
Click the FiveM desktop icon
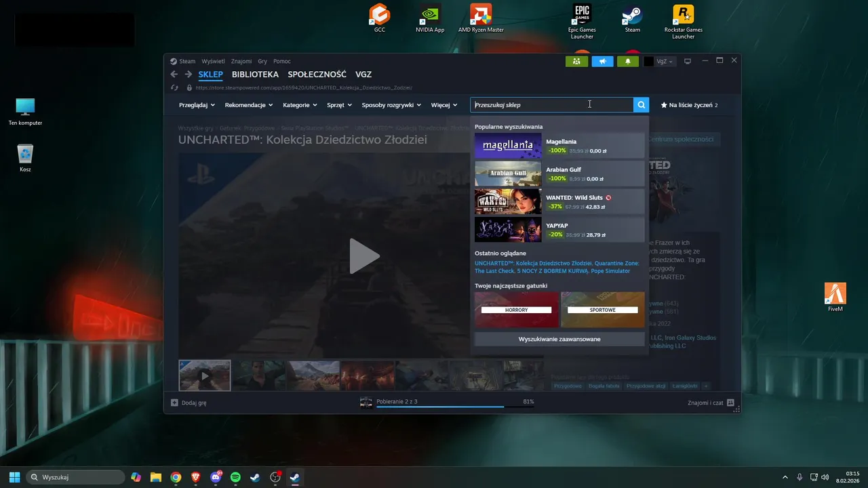click(x=835, y=298)
